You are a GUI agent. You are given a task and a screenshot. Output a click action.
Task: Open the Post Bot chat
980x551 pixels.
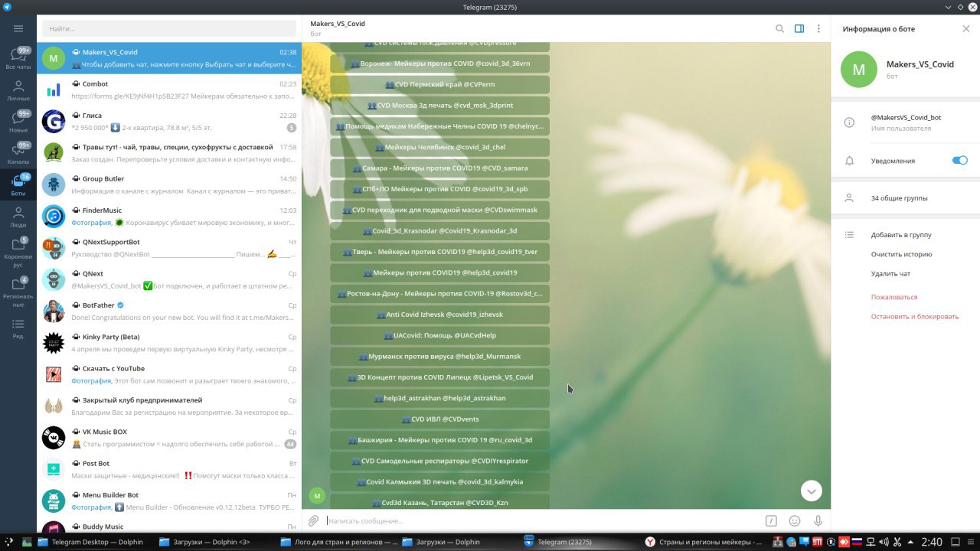coord(169,469)
